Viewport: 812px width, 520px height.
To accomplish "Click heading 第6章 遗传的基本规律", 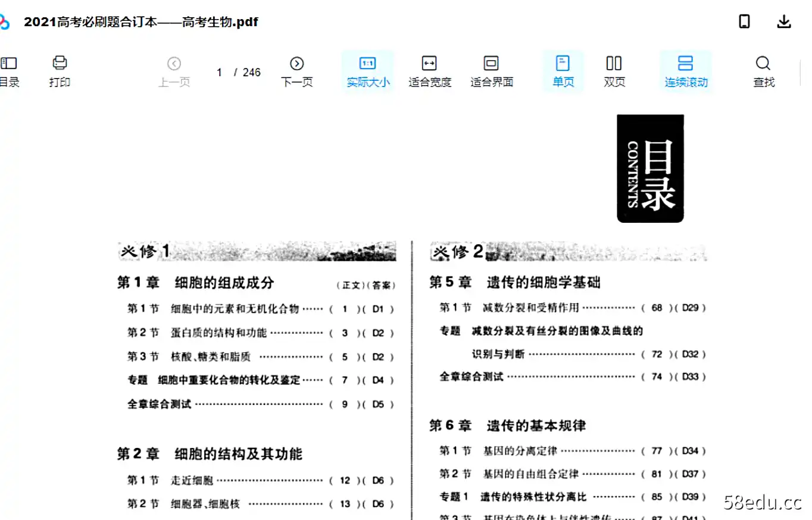I will coord(508,426).
